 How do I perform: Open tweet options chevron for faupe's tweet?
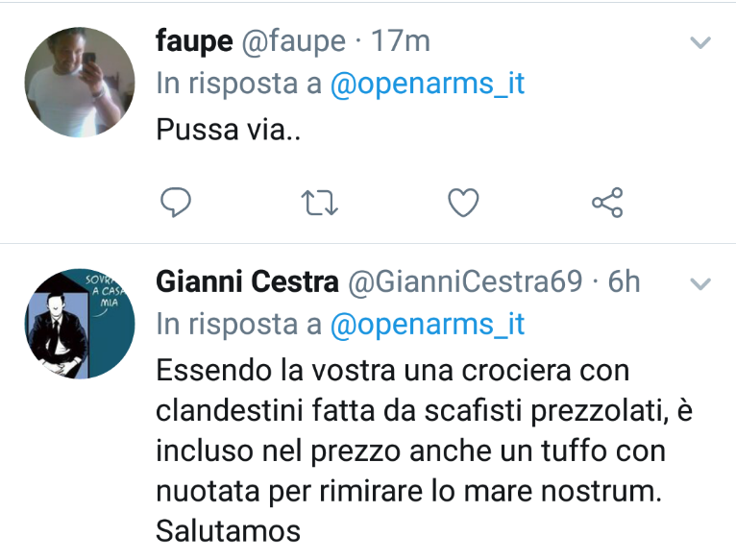pos(700,42)
